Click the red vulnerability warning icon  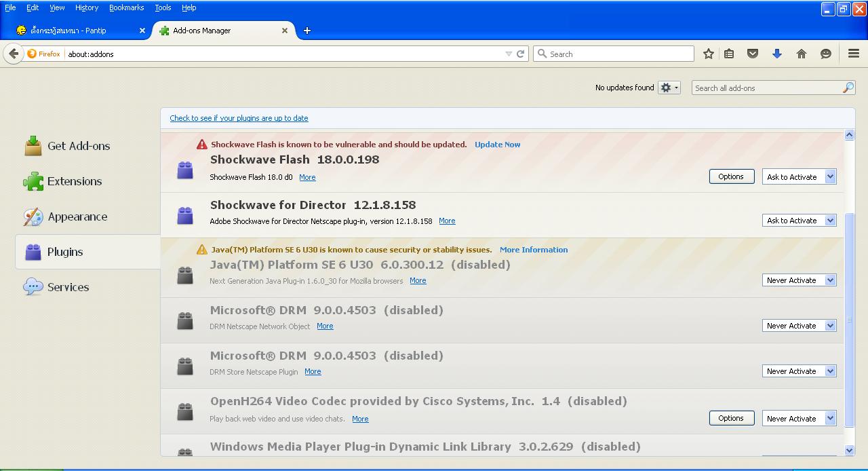[202, 144]
